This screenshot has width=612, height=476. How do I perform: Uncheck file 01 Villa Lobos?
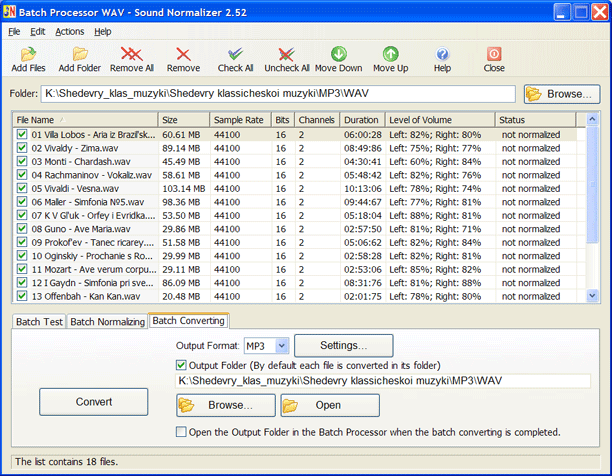[x=22, y=135]
